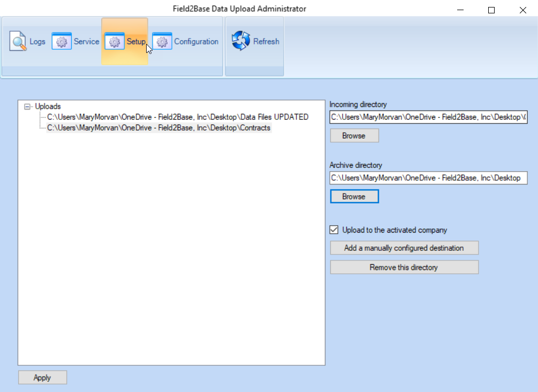The image size is (538, 392).
Task: Select the Data Files UPDATED path
Action: [178, 117]
